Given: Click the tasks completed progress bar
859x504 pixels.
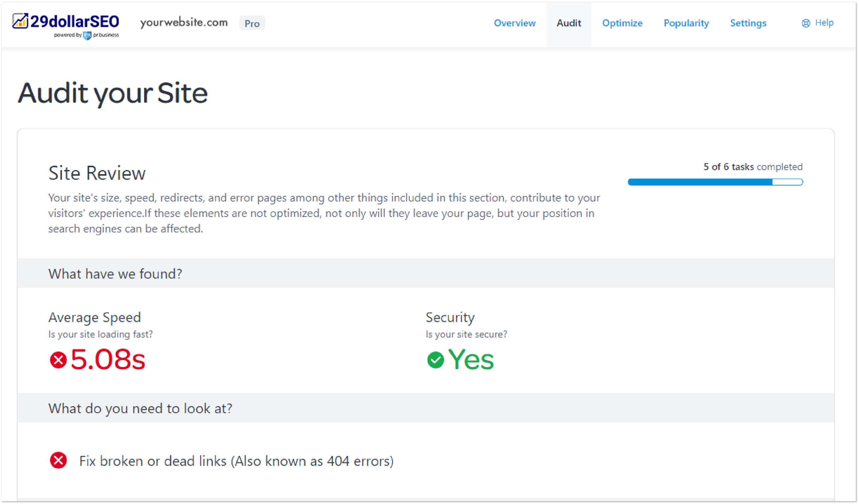Looking at the screenshot, I should (x=715, y=182).
